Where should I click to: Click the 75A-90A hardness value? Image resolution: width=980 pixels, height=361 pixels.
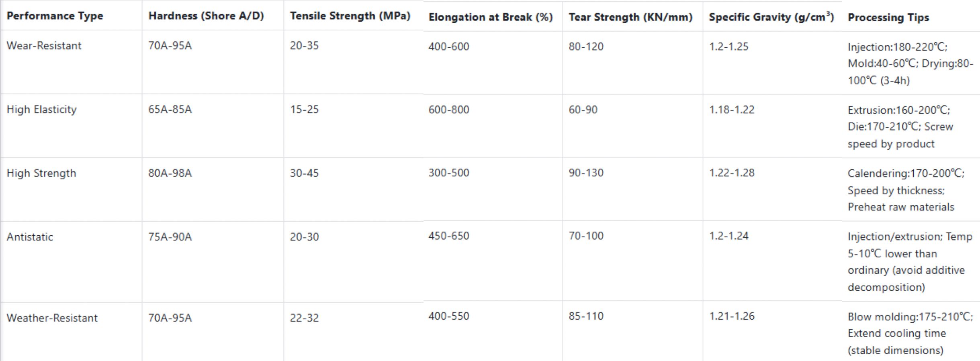coord(170,237)
